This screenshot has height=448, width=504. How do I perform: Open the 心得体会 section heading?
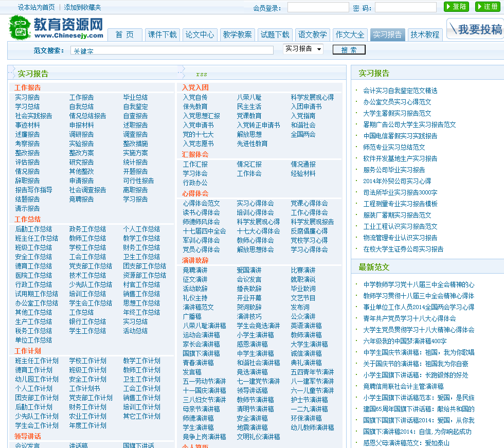pyautogui.click(x=195, y=193)
